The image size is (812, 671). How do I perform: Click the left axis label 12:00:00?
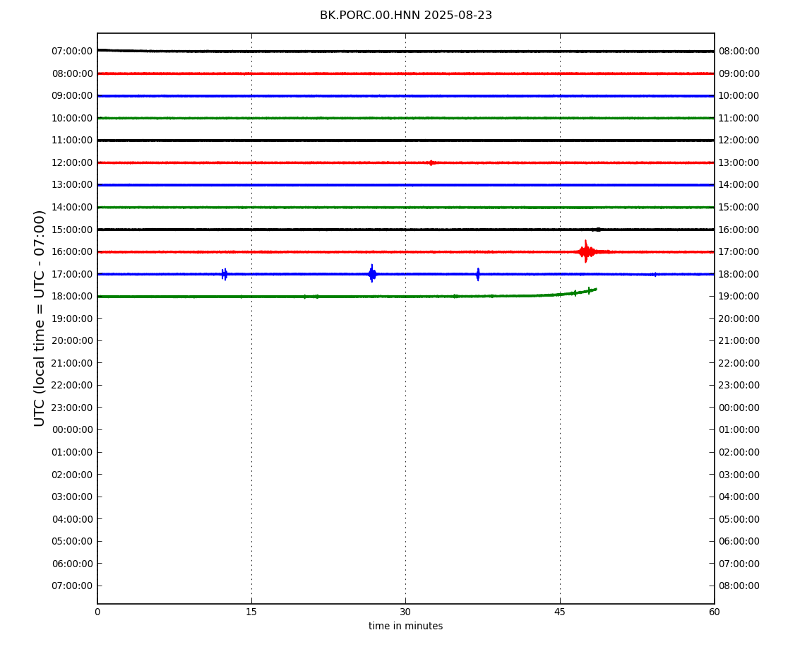click(x=72, y=162)
